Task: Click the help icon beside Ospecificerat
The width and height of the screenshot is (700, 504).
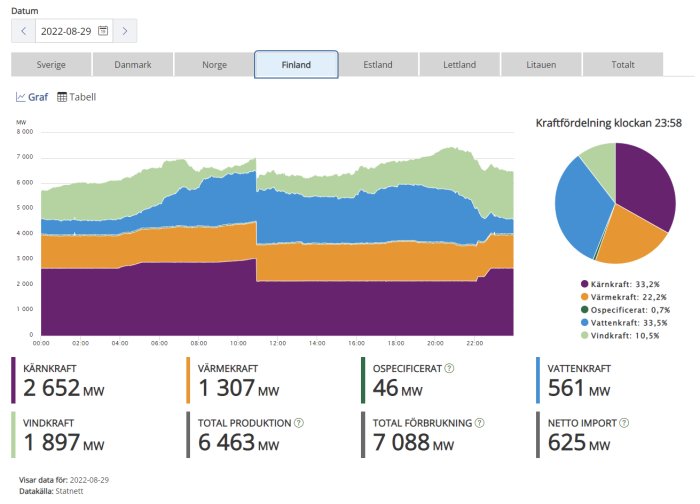Action: click(449, 368)
